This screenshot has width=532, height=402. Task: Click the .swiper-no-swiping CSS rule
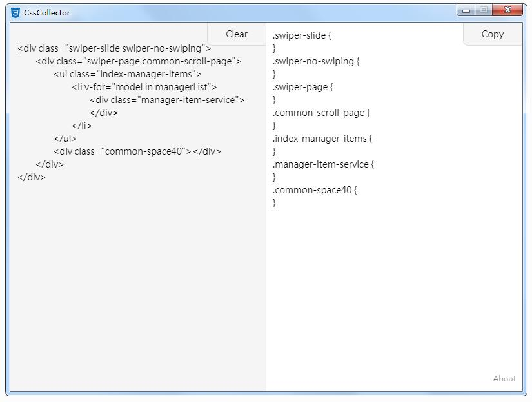[316, 61]
